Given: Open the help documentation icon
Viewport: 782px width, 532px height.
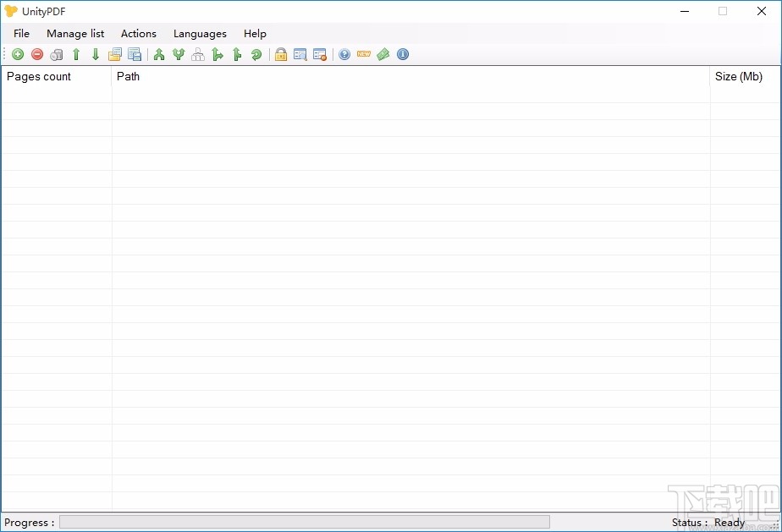Looking at the screenshot, I should pos(344,54).
